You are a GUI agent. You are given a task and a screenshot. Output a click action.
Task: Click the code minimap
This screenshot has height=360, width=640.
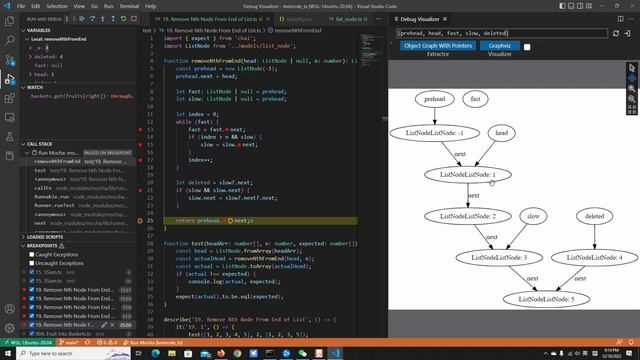(x=371, y=51)
